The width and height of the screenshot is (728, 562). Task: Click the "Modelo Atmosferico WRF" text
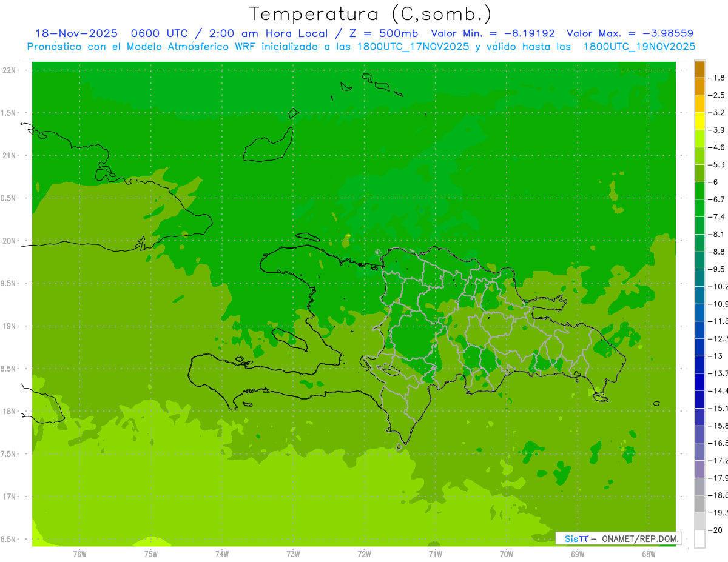pyautogui.click(x=228, y=47)
